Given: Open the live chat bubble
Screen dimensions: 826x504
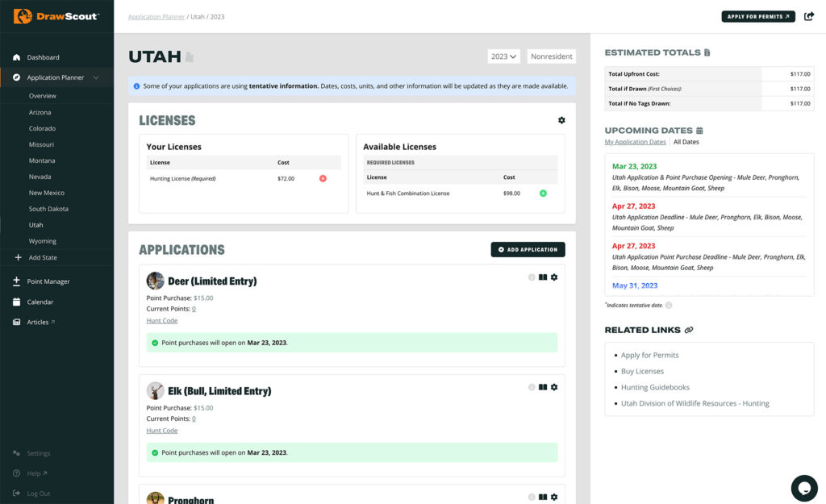Looking at the screenshot, I should (804, 488).
